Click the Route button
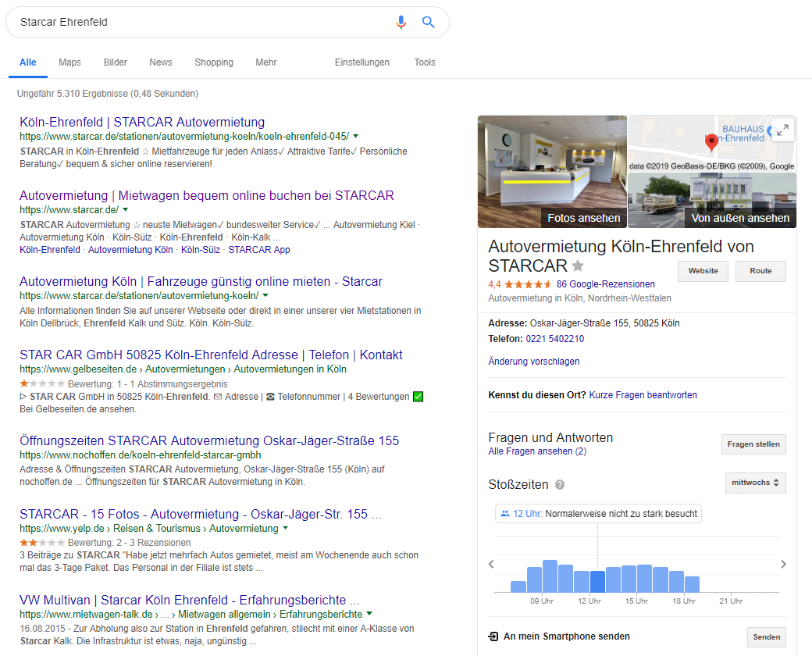The image size is (812, 656). (760, 271)
